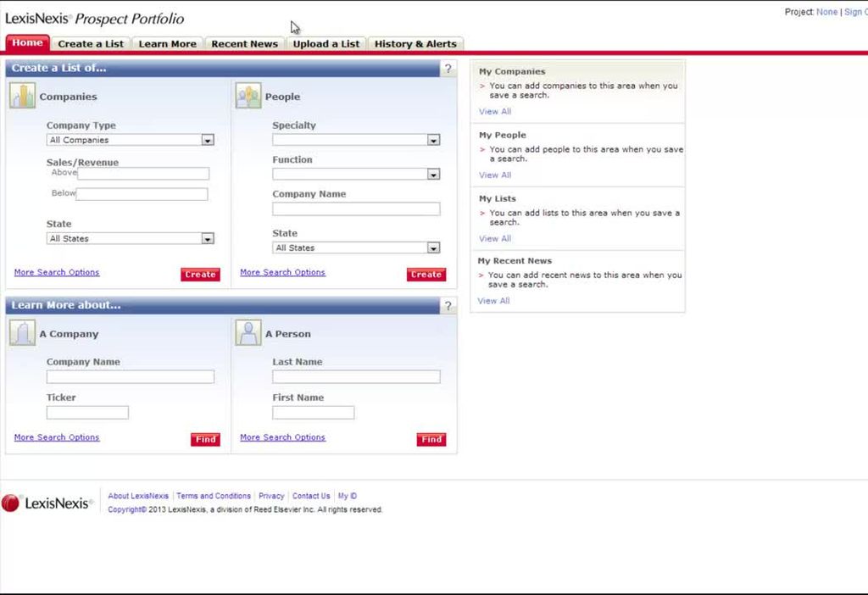Viewport: 868px width, 595px height.
Task: Expand the People State dropdown
Action: click(433, 248)
